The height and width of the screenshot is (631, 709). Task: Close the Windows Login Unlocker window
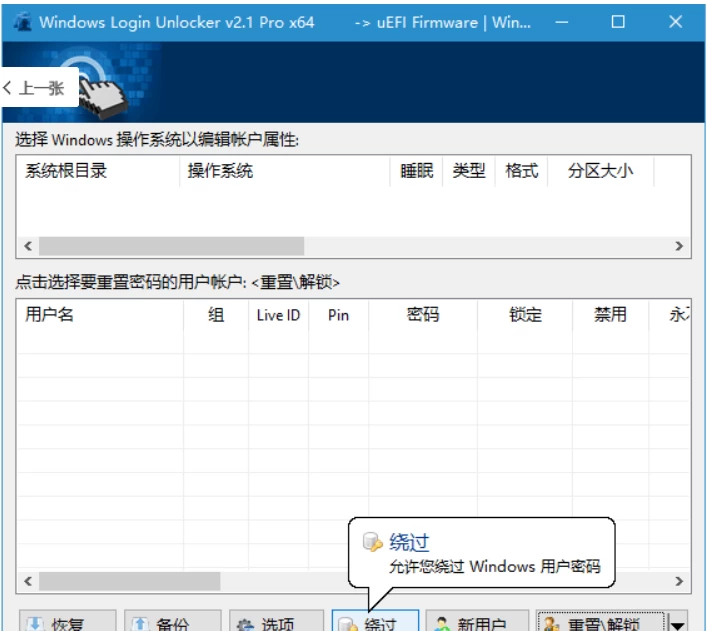coord(676,22)
